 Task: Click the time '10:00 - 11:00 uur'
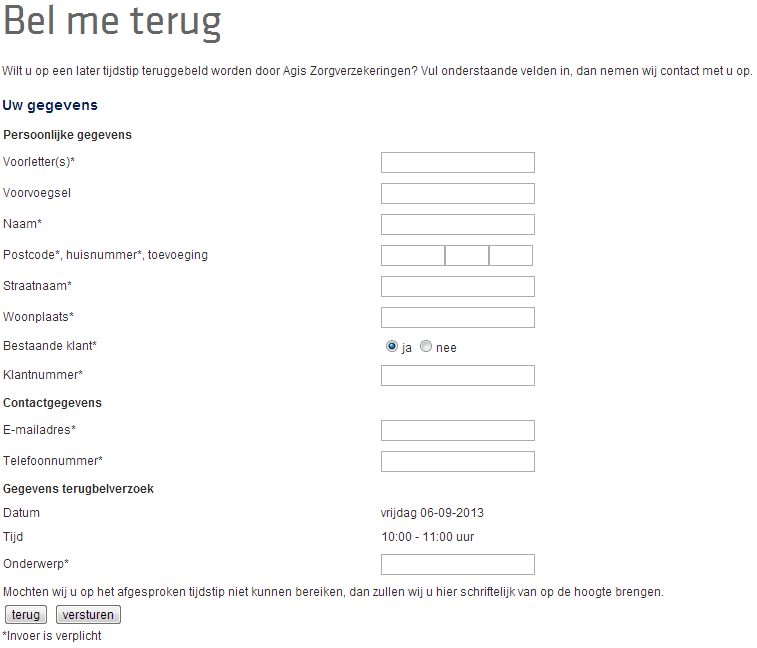coord(427,537)
